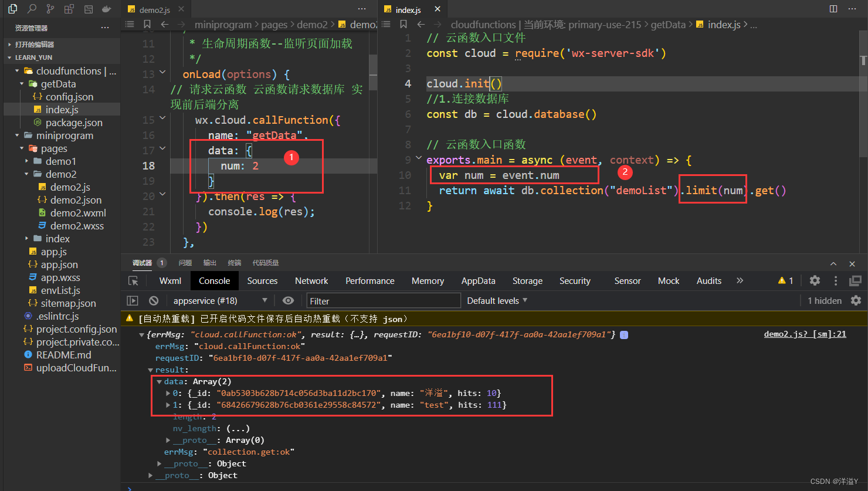Expand the index folder in pages
This screenshot has height=491, width=868.
(26, 239)
